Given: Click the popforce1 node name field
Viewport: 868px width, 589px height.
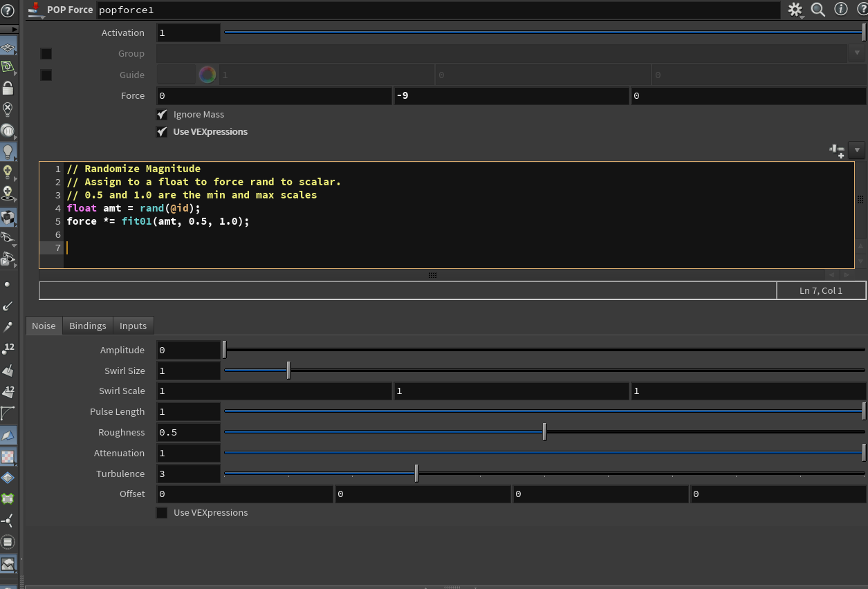Looking at the screenshot, I should 438,10.
